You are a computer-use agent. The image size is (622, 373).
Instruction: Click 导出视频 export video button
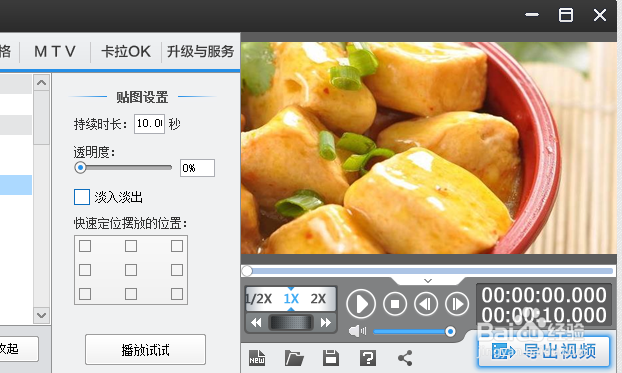coord(543,352)
